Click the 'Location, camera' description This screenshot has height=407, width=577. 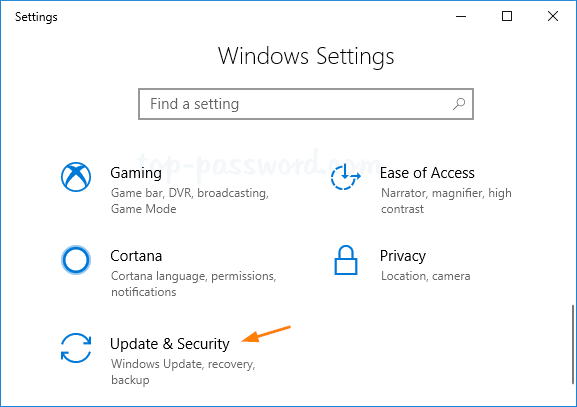pos(425,276)
